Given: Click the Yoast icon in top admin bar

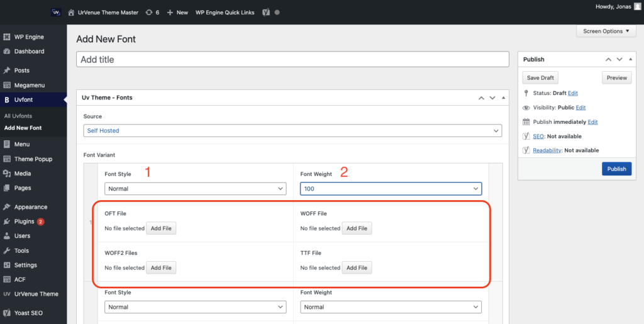Looking at the screenshot, I should click(x=266, y=12).
